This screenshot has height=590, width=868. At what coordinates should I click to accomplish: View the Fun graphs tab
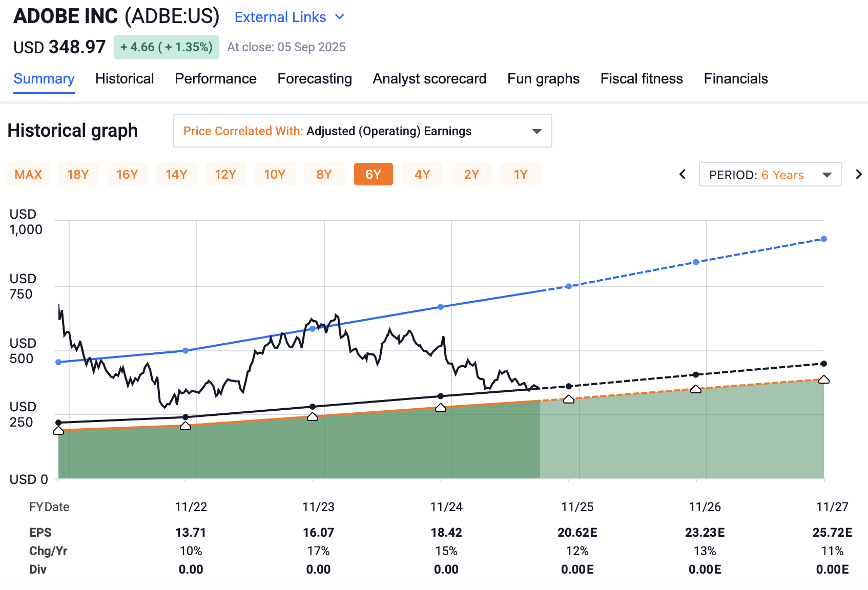[x=544, y=79]
